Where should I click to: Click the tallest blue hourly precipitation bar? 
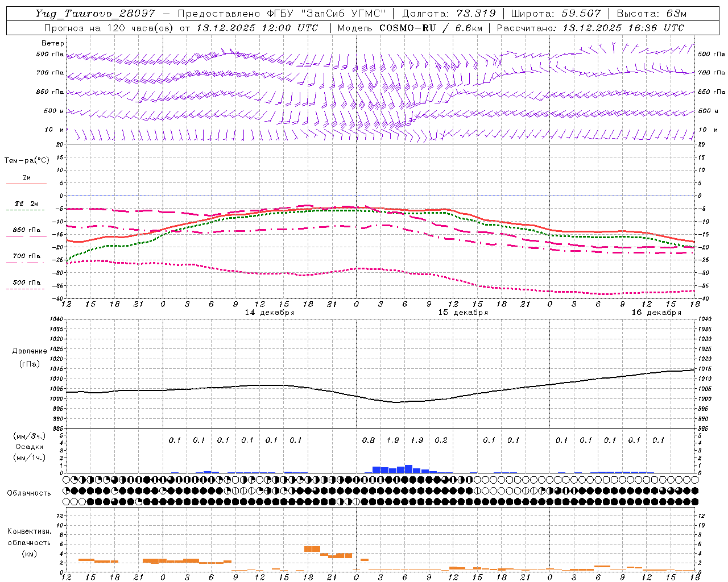tap(408, 469)
